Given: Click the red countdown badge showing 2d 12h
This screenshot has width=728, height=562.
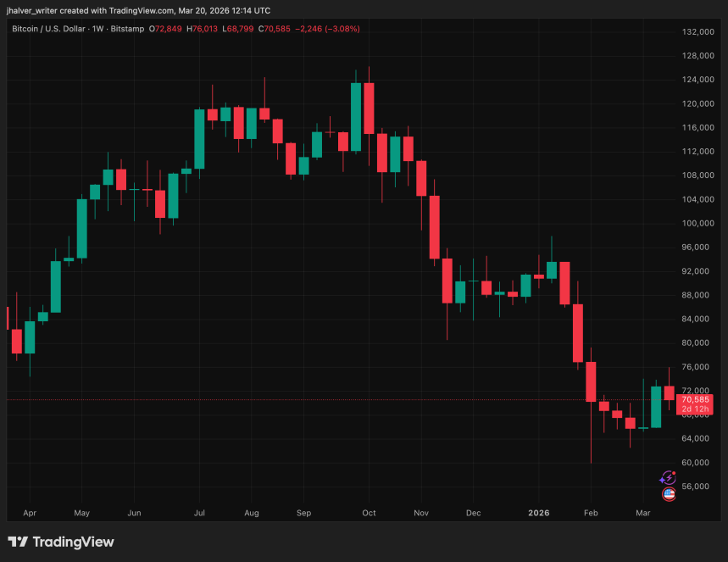Looking at the screenshot, I should (x=695, y=408).
